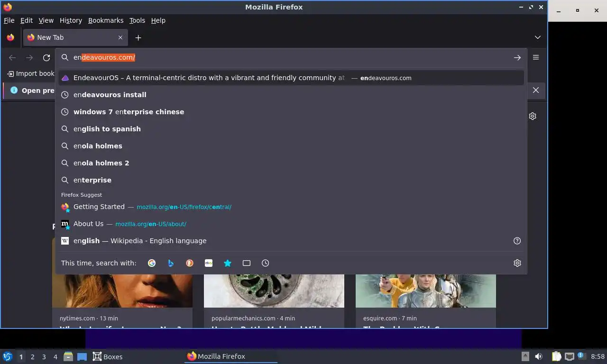Search this time with Google
This screenshot has width=607, height=364.
pos(152,263)
